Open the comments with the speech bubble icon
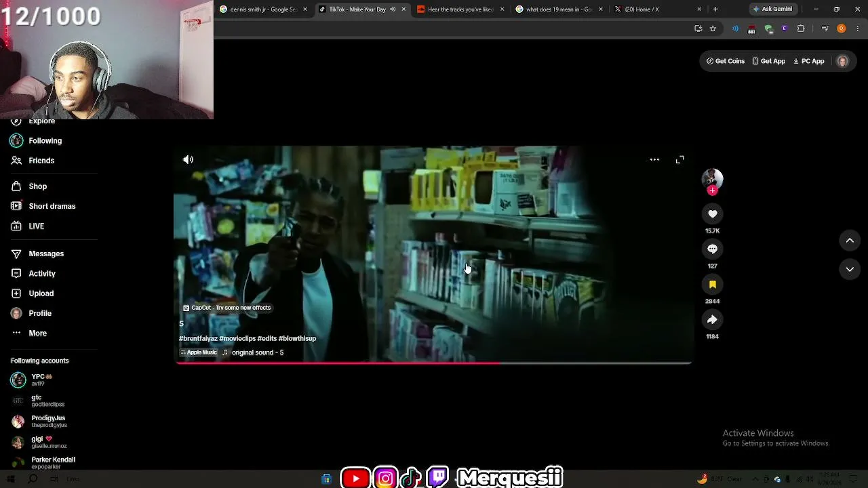This screenshot has width=868, height=488. 712,249
